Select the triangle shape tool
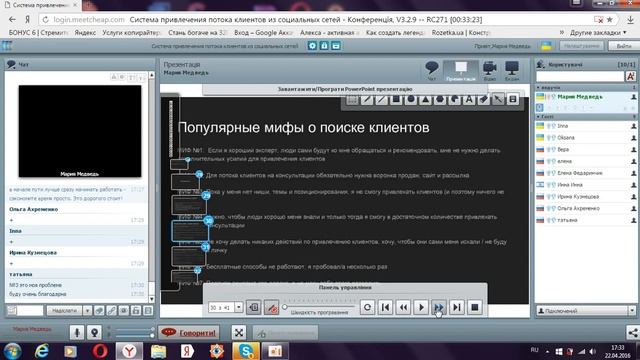640x360 pixels. [425, 99]
